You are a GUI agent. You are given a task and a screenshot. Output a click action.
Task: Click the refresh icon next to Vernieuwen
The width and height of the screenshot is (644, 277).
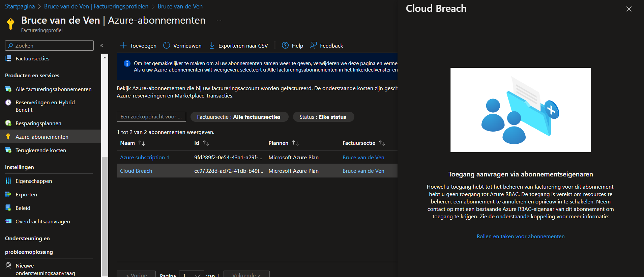pyautogui.click(x=167, y=45)
